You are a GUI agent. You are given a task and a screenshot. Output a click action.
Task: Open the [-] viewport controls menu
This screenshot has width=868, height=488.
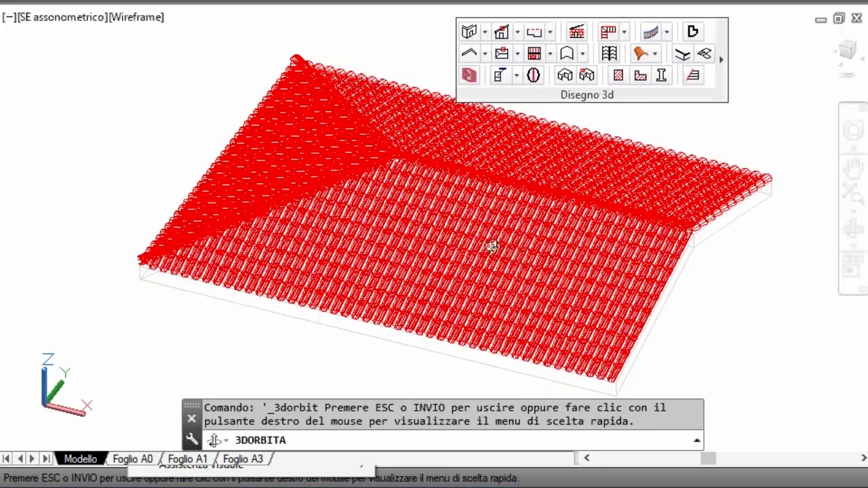(x=9, y=17)
